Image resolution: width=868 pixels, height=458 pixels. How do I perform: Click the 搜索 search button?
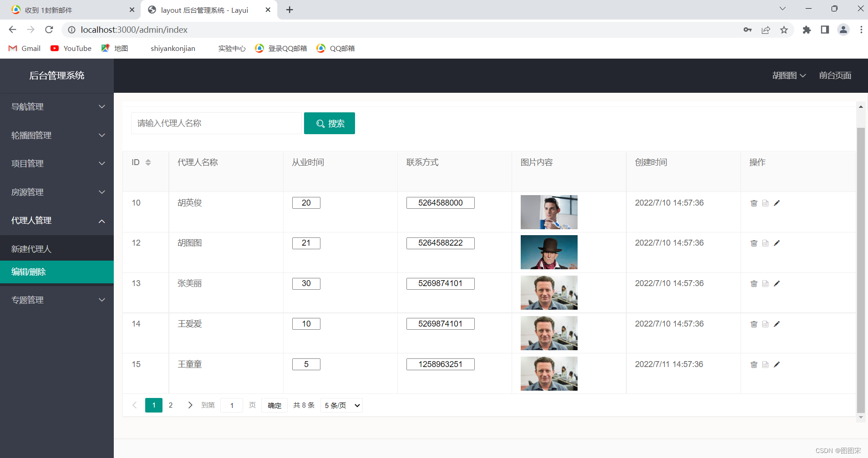pyautogui.click(x=329, y=123)
